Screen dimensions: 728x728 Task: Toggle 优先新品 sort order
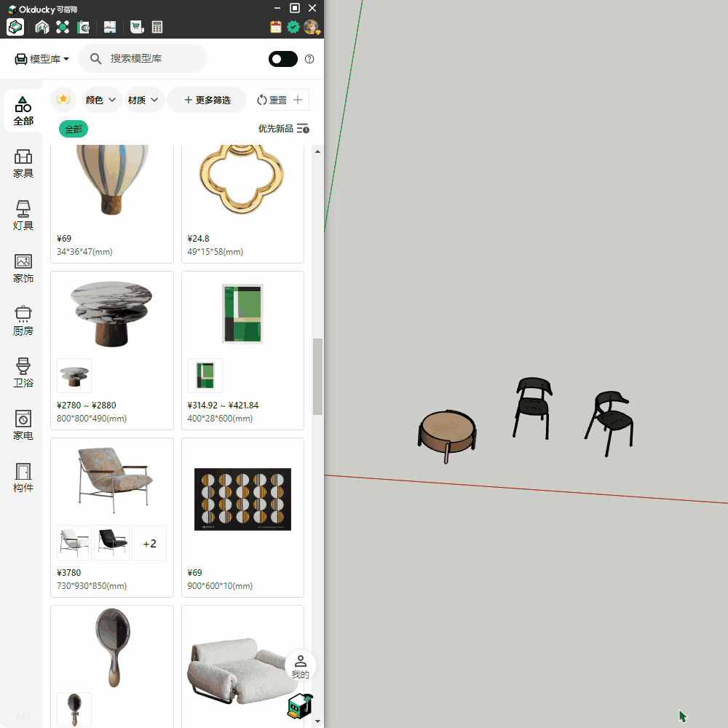point(284,129)
